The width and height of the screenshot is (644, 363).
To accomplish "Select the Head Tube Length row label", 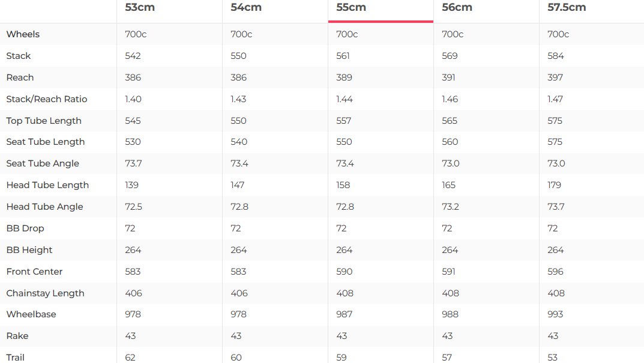I will coord(47,185).
